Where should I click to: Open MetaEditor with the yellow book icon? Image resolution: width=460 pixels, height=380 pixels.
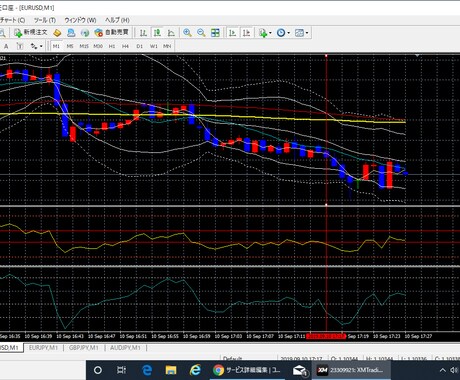tap(57, 33)
